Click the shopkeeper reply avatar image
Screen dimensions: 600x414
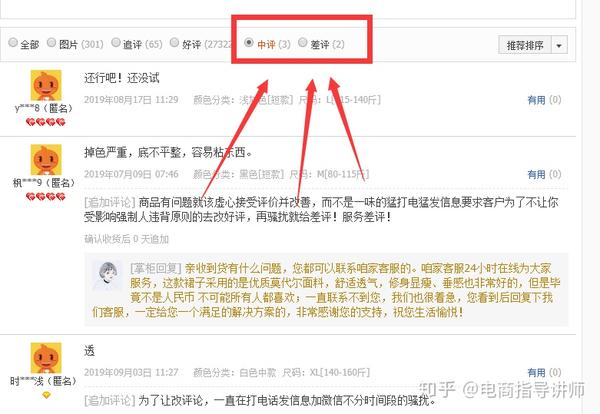108,276
